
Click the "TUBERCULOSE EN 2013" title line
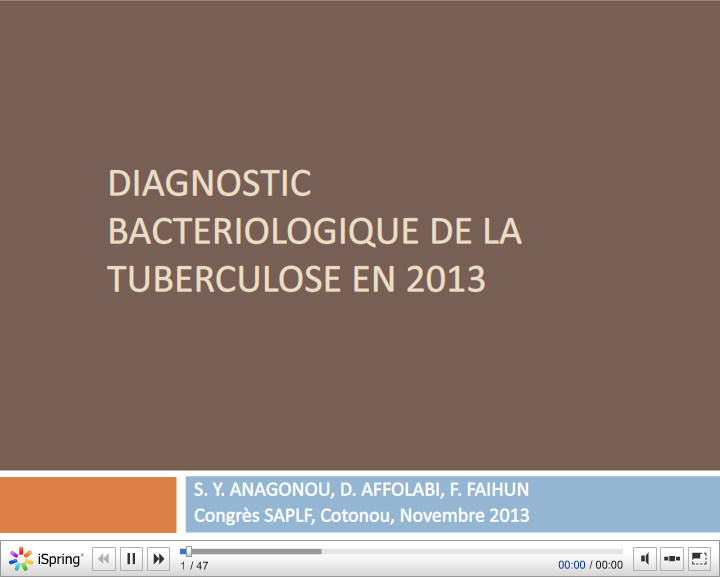click(x=296, y=279)
